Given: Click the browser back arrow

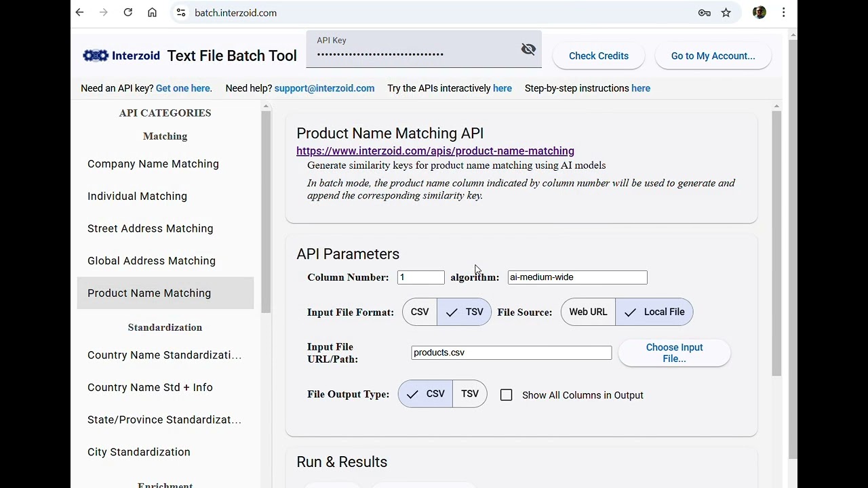Looking at the screenshot, I should [x=80, y=13].
